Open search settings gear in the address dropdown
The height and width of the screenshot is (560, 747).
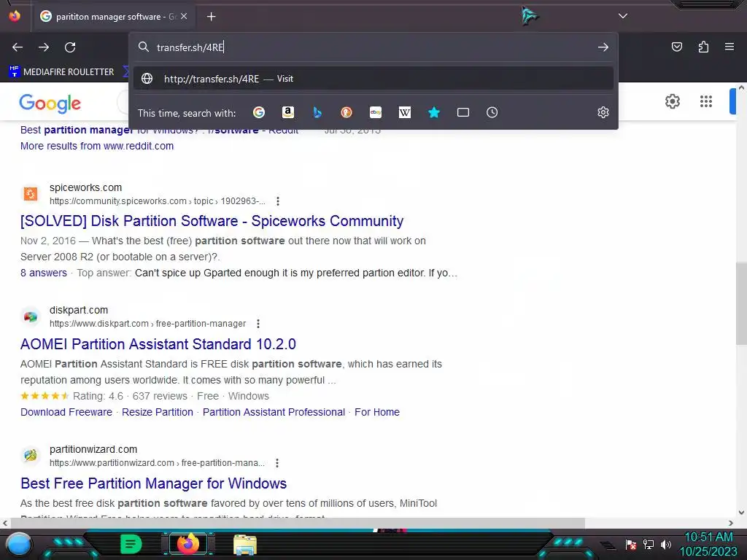tap(603, 112)
